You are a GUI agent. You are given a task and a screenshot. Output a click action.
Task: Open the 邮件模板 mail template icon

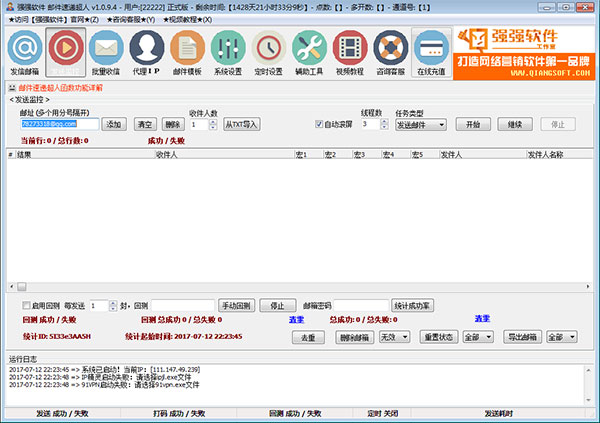tap(188, 52)
